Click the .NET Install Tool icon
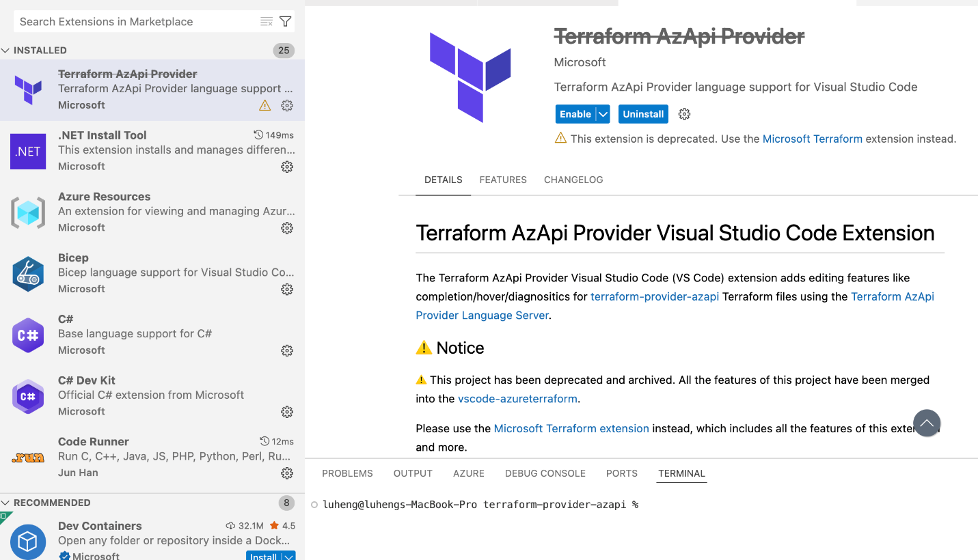Screen dimensions: 978x560 pyautogui.click(x=27, y=151)
